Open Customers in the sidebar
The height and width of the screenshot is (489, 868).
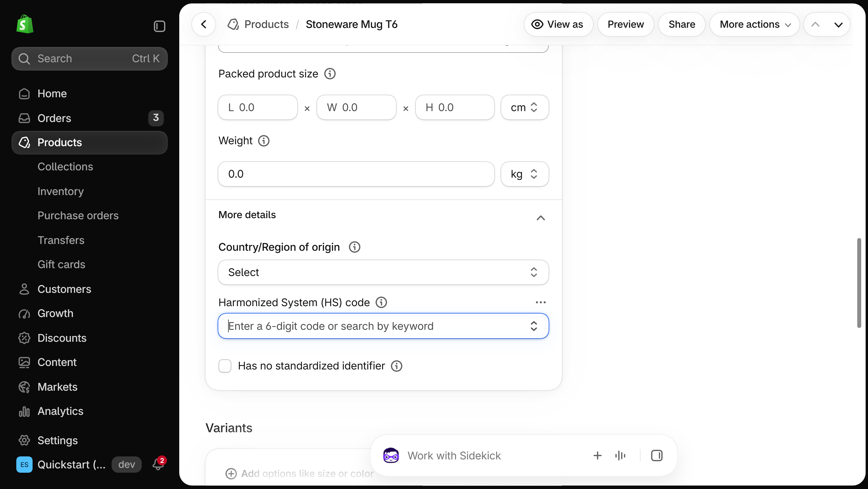(89, 289)
